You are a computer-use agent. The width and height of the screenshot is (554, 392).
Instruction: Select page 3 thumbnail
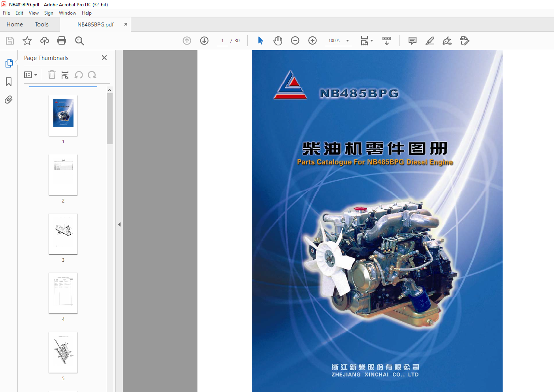tap(63, 234)
